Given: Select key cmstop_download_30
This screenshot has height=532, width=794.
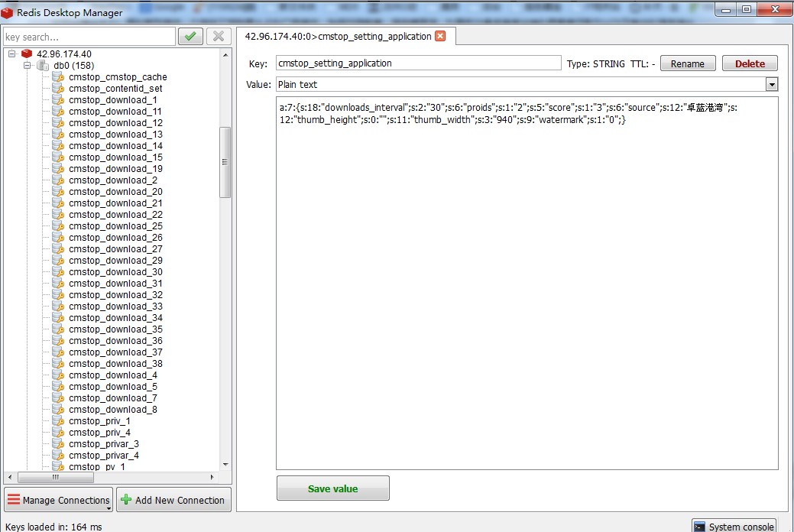Looking at the screenshot, I should click(115, 272).
